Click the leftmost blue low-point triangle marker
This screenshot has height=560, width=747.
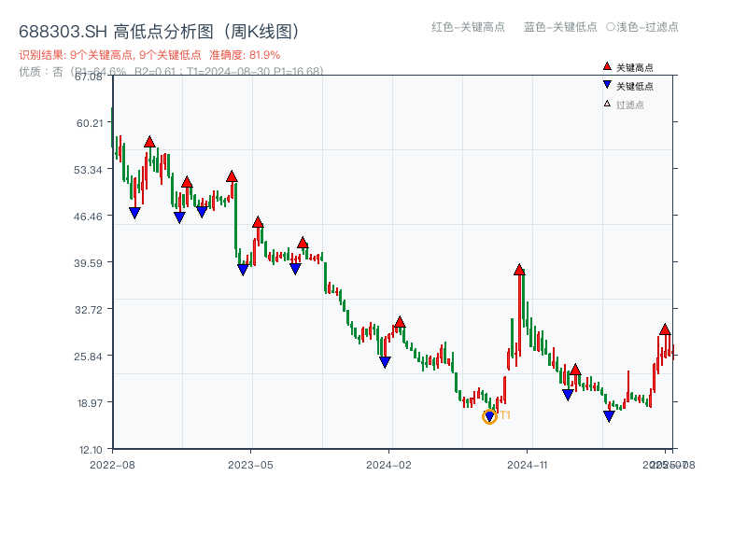click(x=135, y=212)
